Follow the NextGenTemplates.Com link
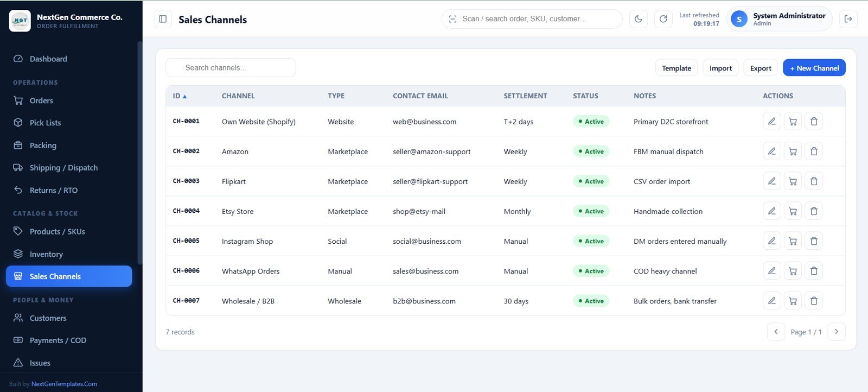Viewport: 868px width, 392px height. point(64,384)
